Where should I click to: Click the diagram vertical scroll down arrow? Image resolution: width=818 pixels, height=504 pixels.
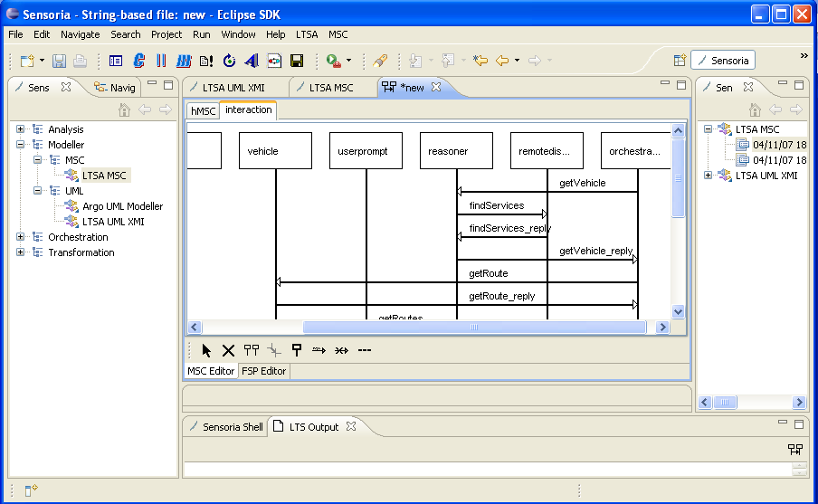coord(678,311)
